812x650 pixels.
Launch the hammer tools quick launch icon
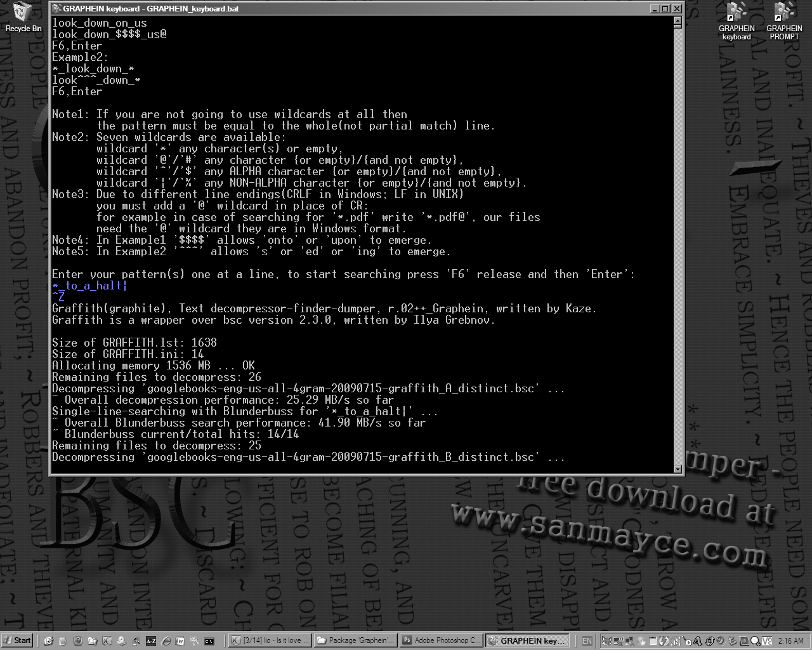[x=194, y=641]
